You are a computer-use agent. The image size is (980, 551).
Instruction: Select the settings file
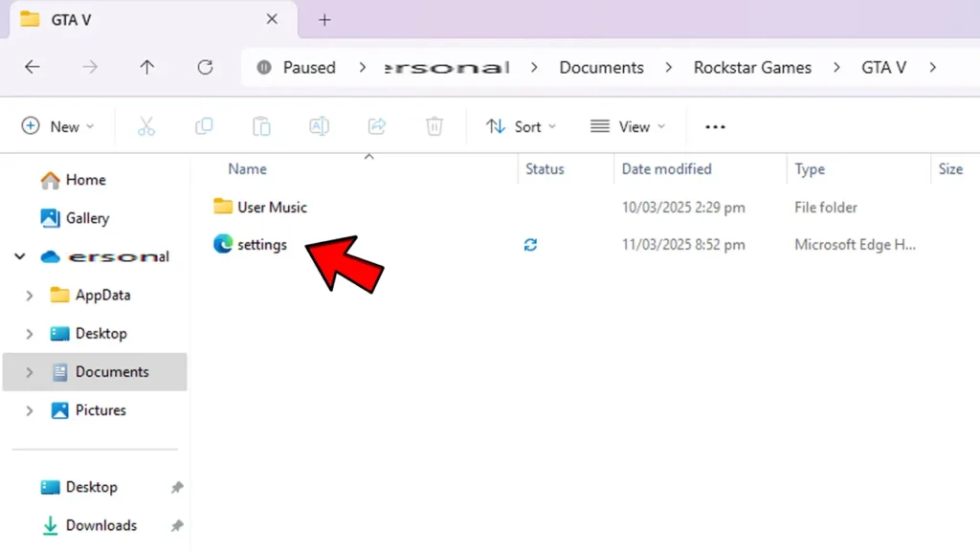coord(261,245)
